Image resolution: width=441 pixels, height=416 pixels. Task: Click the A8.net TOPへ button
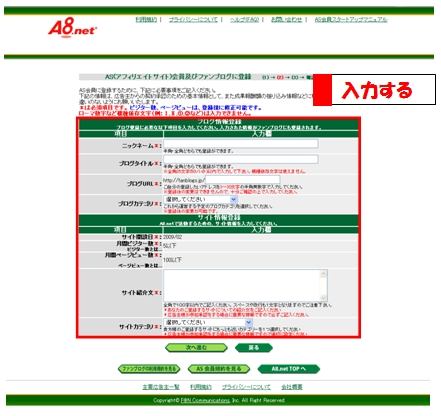pos(289,369)
